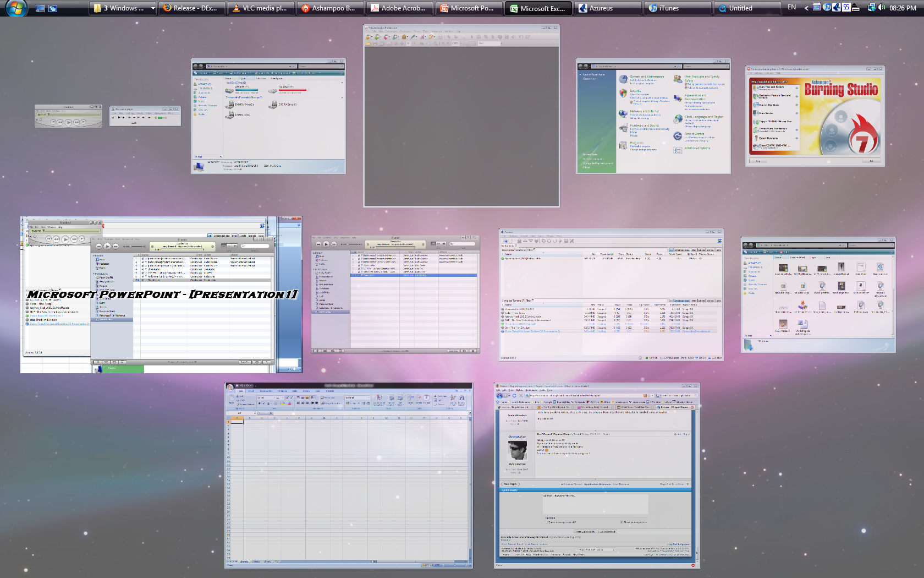Open the Windows Start orb
924x578 pixels.
[16, 8]
